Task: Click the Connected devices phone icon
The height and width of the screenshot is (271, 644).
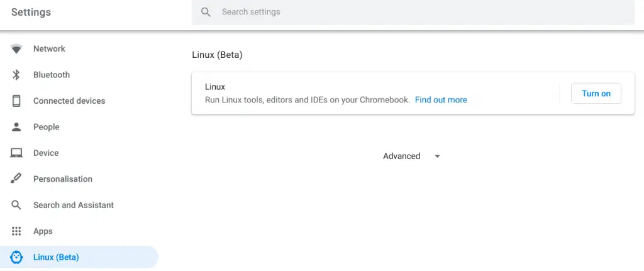Action: 16,101
